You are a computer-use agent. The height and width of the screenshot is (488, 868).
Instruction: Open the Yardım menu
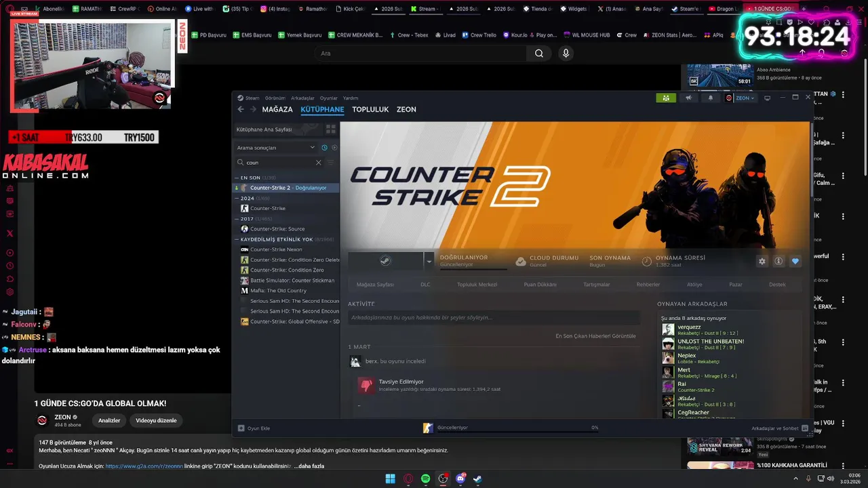pos(351,98)
